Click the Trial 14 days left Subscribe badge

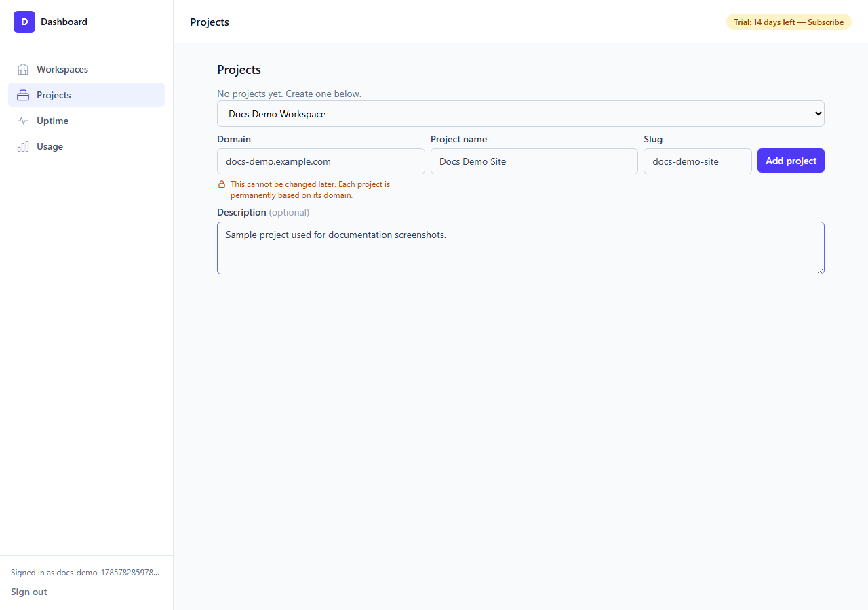click(x=789, y=22)
